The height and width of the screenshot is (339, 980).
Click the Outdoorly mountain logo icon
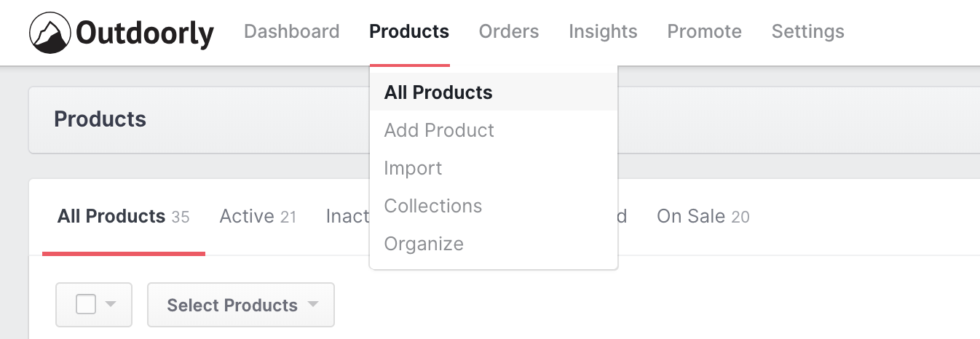pyautogui.click(x=50, y=32)
